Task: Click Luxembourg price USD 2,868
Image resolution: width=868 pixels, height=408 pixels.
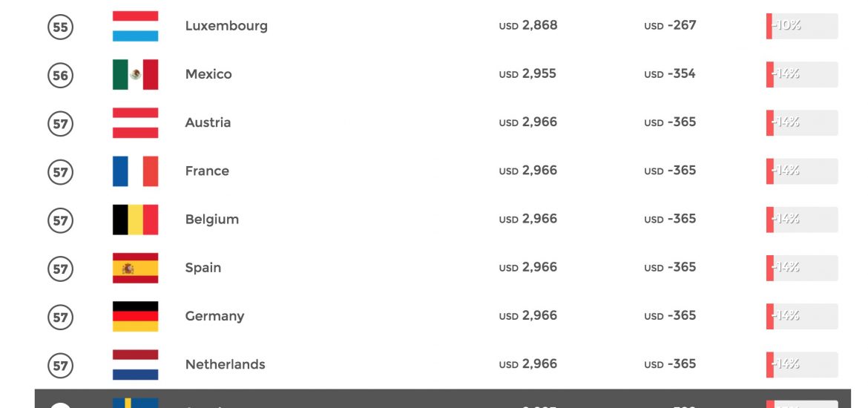Action: point(528,25)
